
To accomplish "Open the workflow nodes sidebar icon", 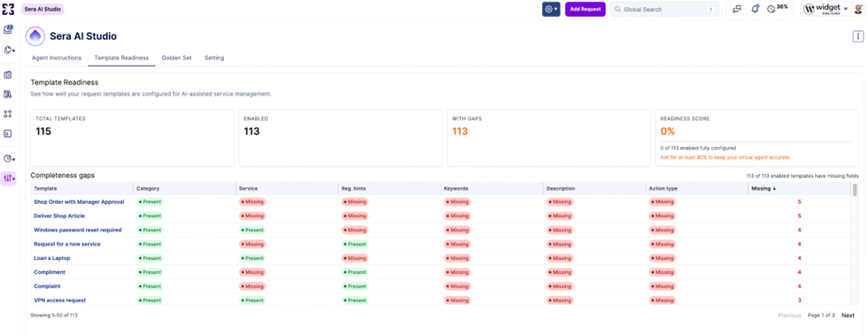I will point(8,113).
